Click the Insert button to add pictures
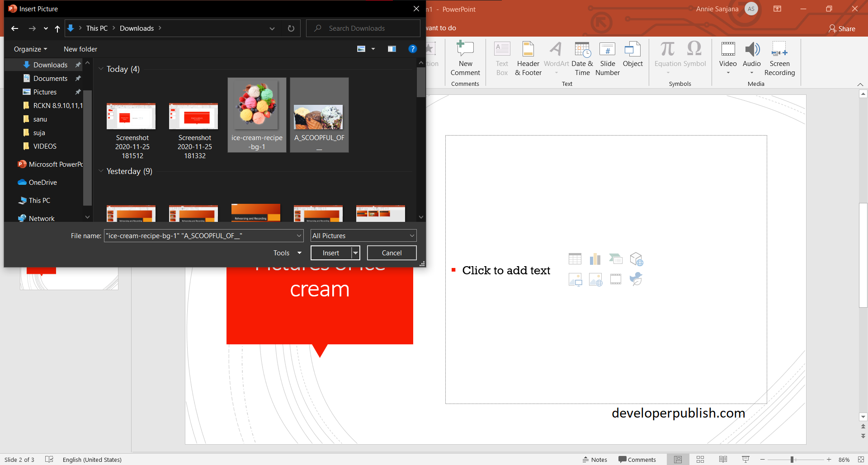The width and height of the screenshot is (868, 465). click(x=330, y=253)
